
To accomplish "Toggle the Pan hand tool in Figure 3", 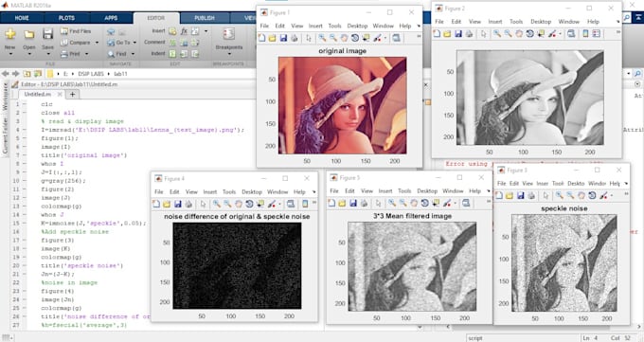I will (581, 196).
